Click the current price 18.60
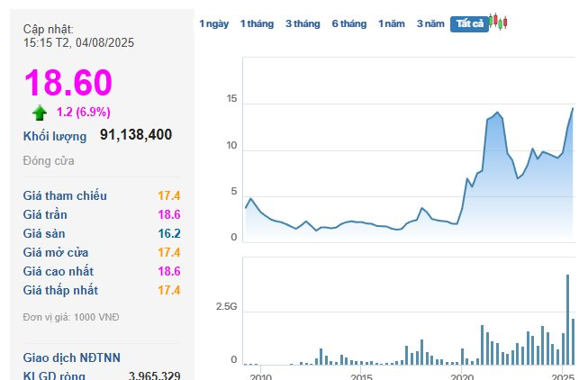This screenshot has height=380, width=588. 68,83
